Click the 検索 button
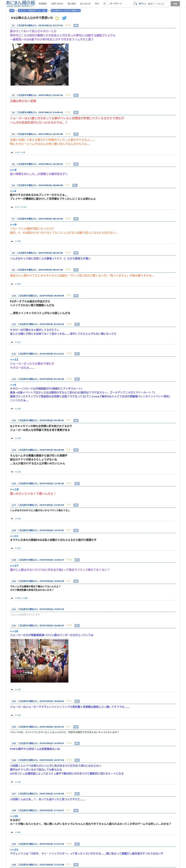 pos(175,4)
